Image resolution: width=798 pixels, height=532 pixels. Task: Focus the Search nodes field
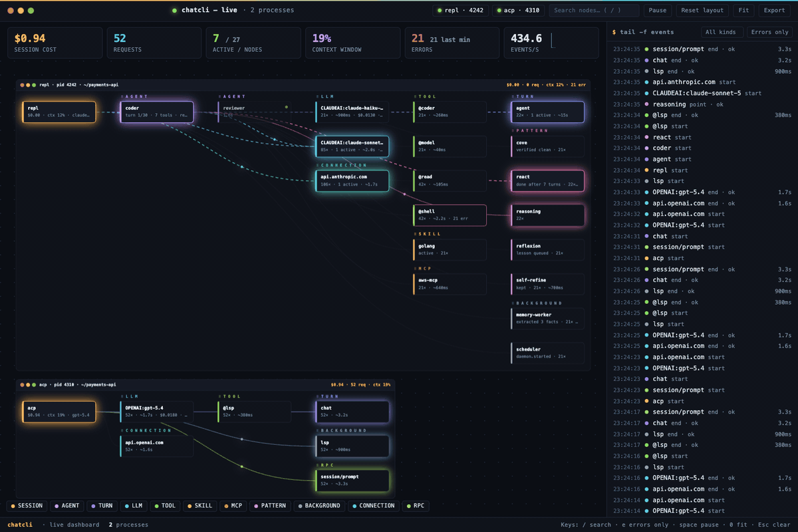click(x=595, y=11)
